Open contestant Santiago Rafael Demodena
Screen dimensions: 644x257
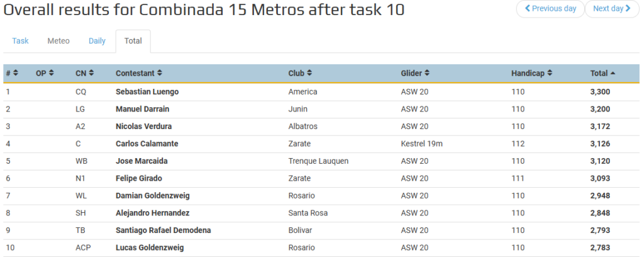(164, 231)
